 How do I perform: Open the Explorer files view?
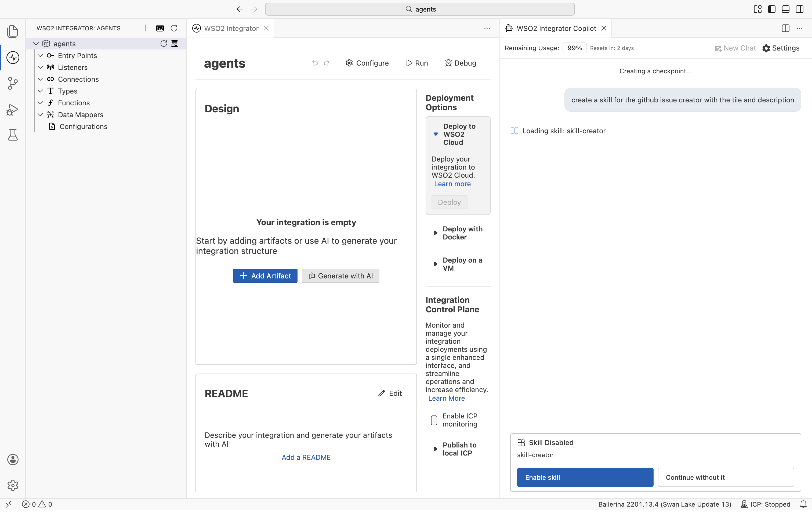click(x=12, y=31)
